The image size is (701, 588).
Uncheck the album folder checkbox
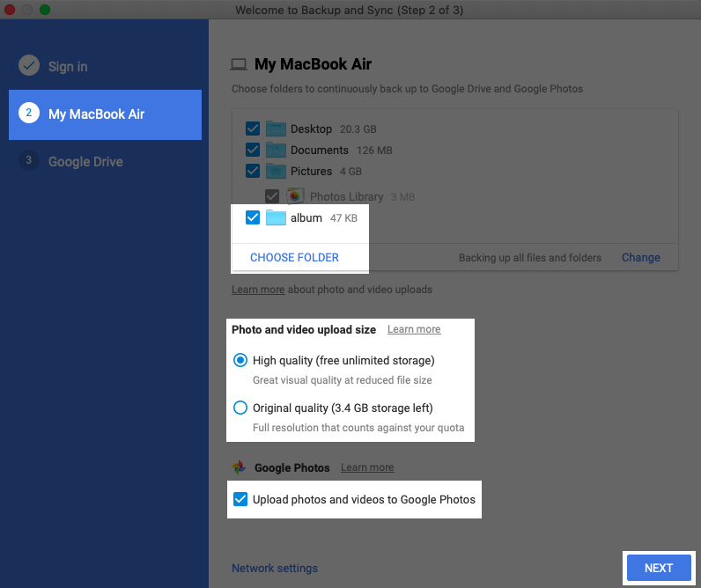tap(253, 217)
